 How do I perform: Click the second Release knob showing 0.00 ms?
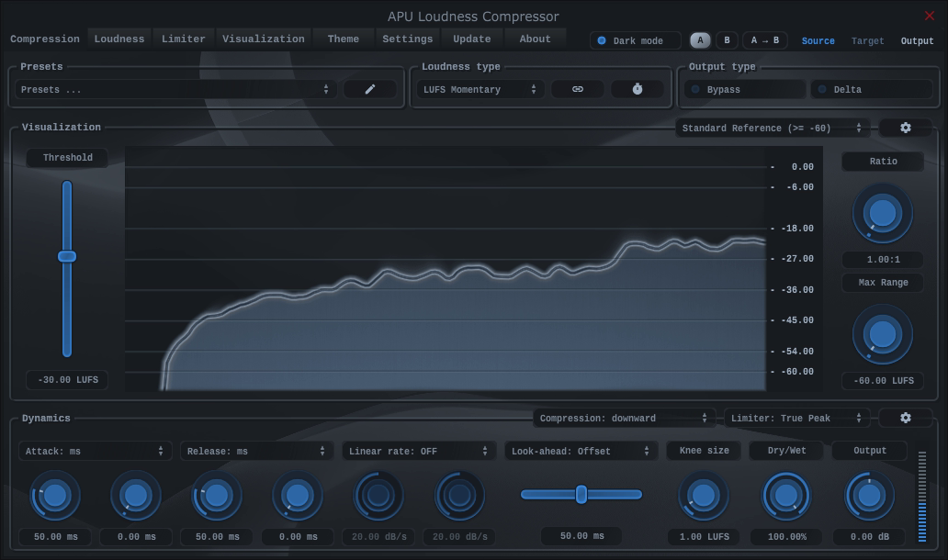point(298,496)
